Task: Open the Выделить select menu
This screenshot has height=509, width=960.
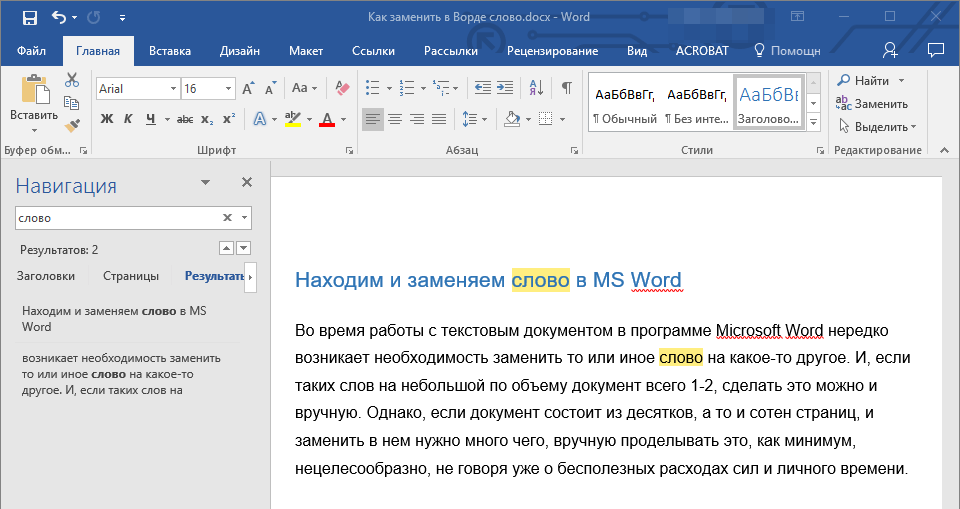Action: (x=877, y=127)
